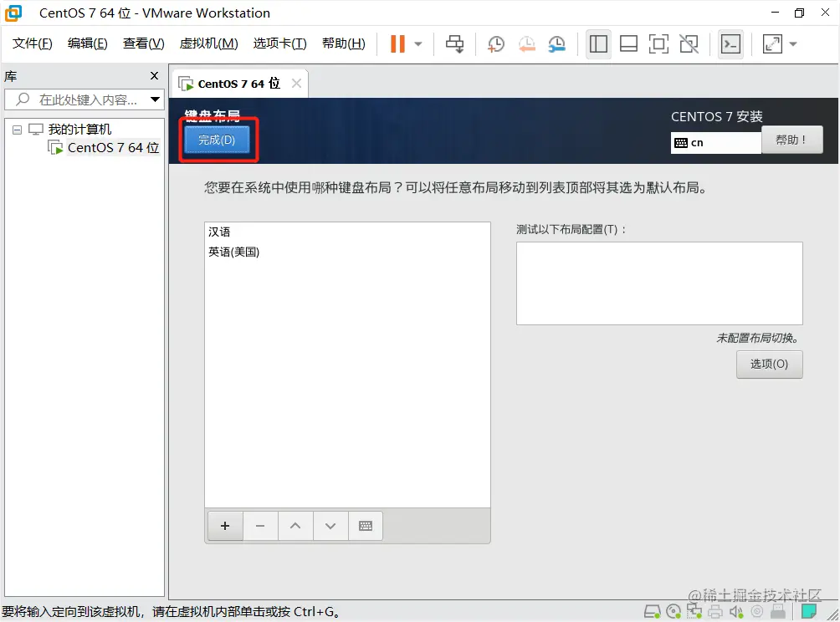
Task: Open the 虚拟机(M) menu
Action: point(208,43)
